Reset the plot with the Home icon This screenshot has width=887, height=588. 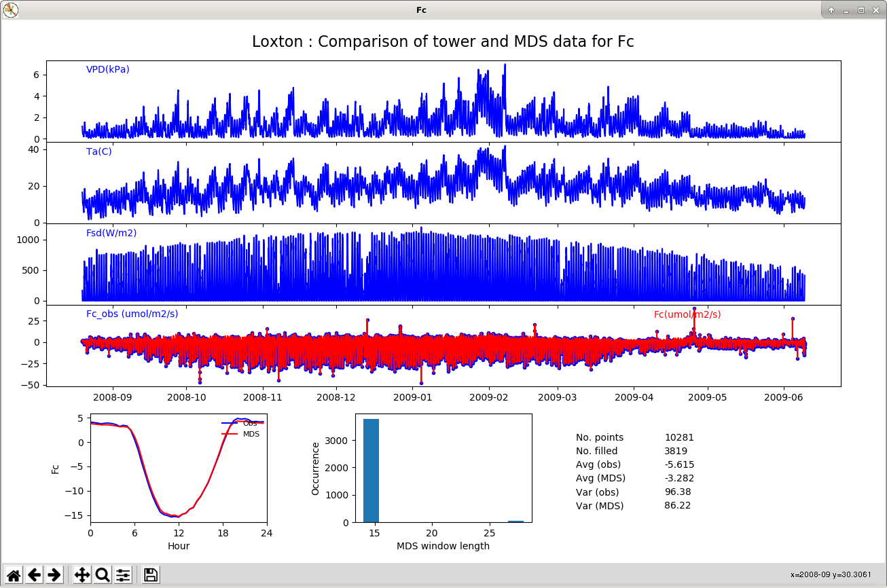click(14, 575)
